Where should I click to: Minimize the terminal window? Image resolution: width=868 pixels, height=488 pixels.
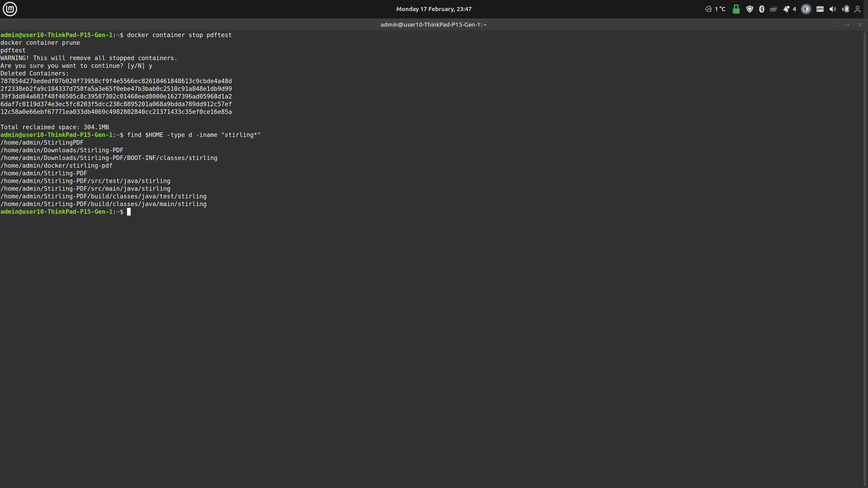pyautogui.click(x=835, y=25)
